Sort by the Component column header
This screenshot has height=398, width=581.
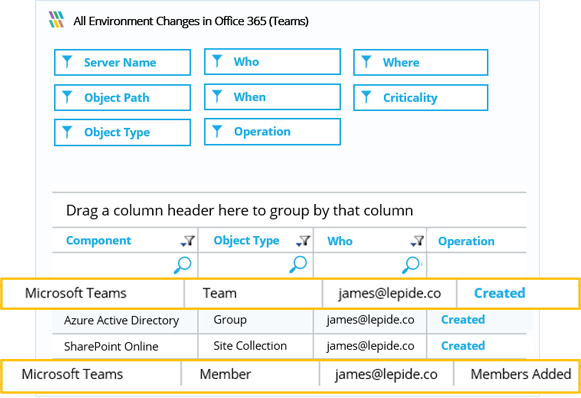point(99,241)
